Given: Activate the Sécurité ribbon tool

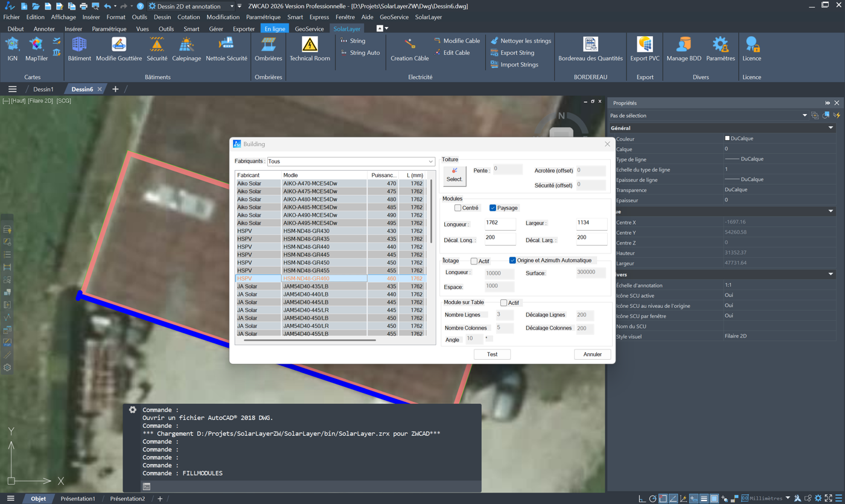Looking at the screenshot, I should pos(157,48).
